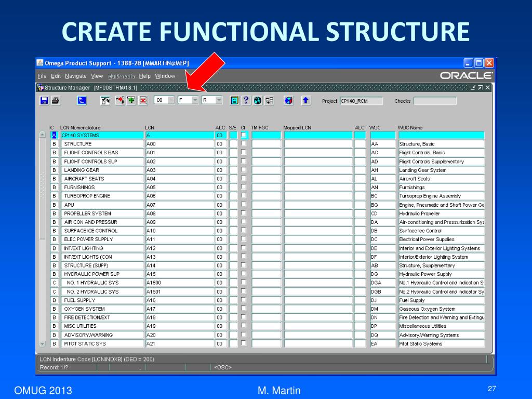Click ALC cell of FURNISHINGS row
The image size is (532, 399).
[x=220, y=187]
